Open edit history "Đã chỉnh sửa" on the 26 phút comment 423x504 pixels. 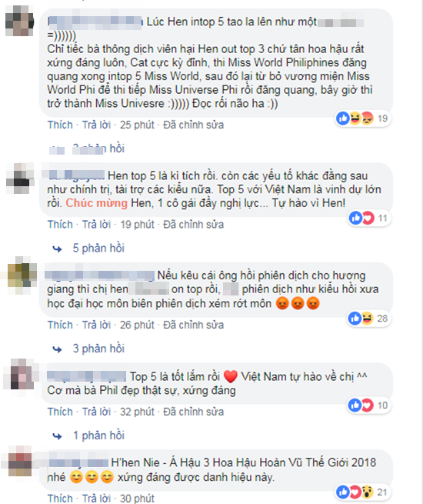tap(193, 325)
